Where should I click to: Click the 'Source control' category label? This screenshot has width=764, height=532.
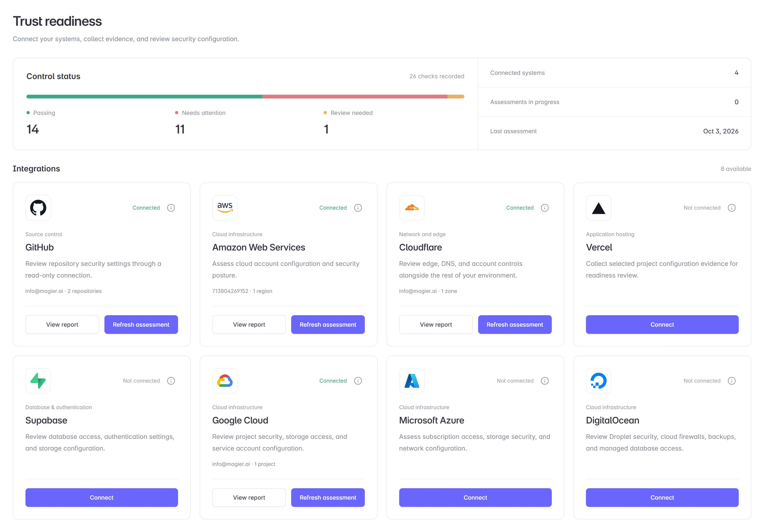(x=44, y=234)
